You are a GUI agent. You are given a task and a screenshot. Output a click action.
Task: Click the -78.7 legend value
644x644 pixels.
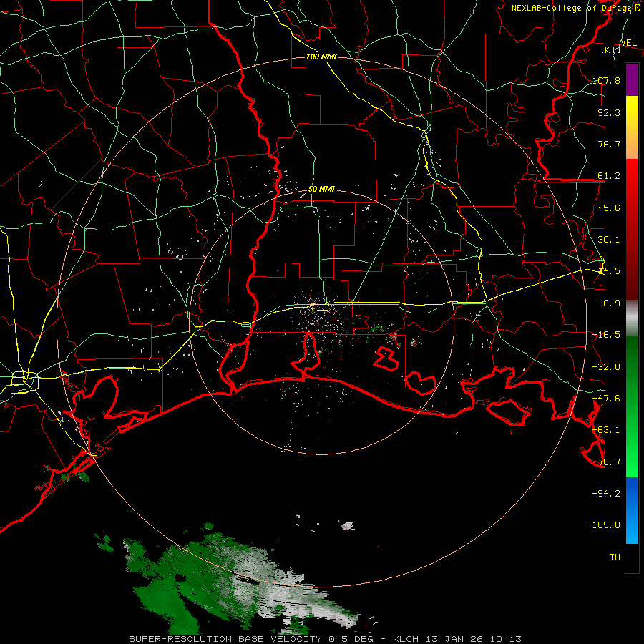[606, 462]
